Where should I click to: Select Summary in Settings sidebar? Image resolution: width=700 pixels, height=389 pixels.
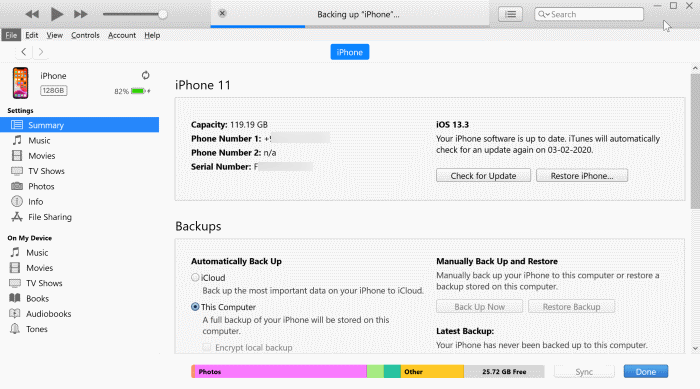click(79, 125)
